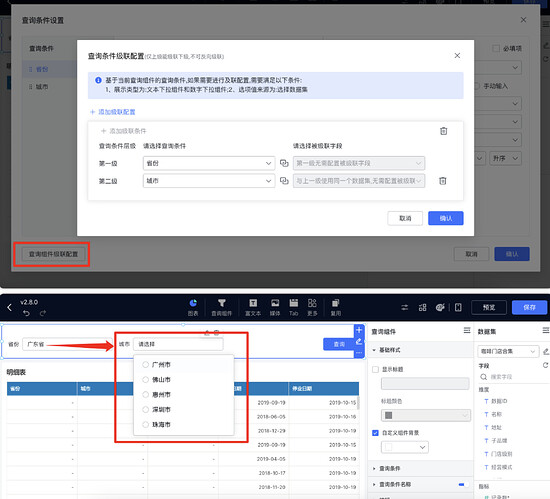This screenshot has height=499, width=550.
Task: Open the 第二级 城市 dropdown
Action: [x=209, y=181]
